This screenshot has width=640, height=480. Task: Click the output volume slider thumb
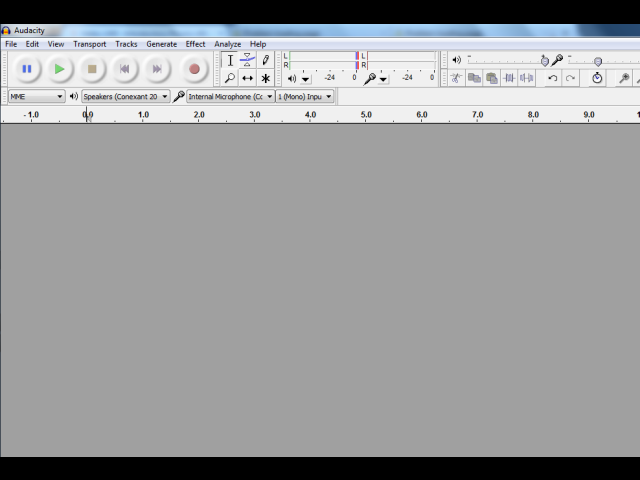point(544,61)
